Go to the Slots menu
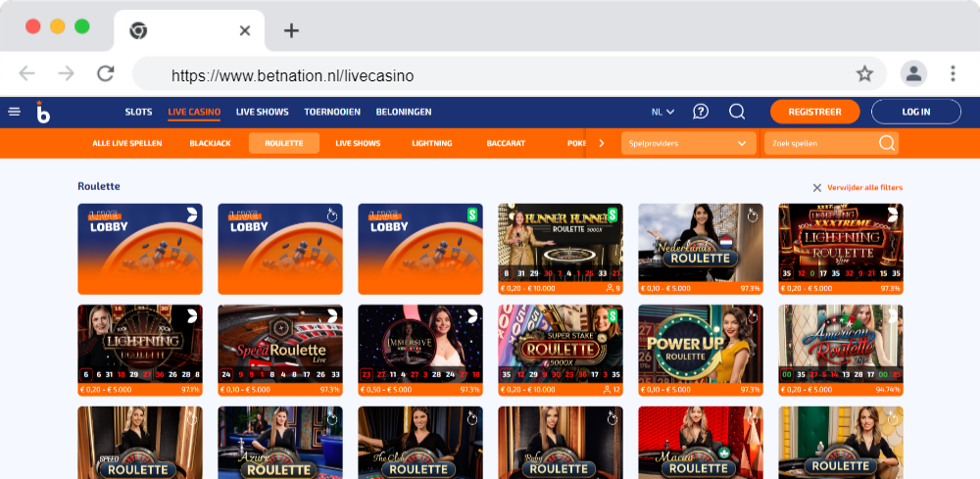The height and width of the screenshot is (479, 980). click(x=139, y=112)
